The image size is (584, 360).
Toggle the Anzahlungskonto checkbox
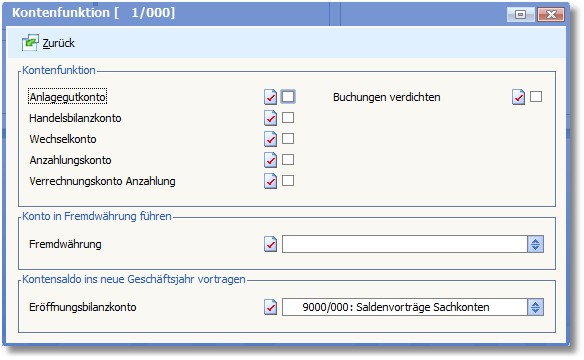click(x=288, y=160)
